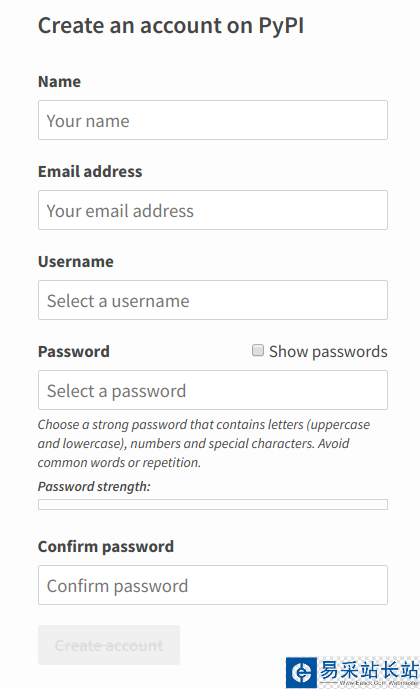Click the empty password strength meter bar
420x689 pixels.
click(213, 504)
